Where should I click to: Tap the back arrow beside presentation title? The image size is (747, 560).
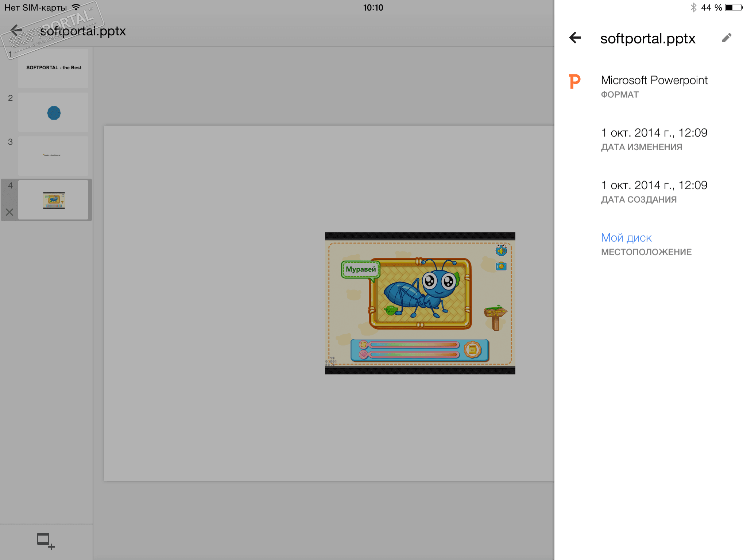pos(16,31)
